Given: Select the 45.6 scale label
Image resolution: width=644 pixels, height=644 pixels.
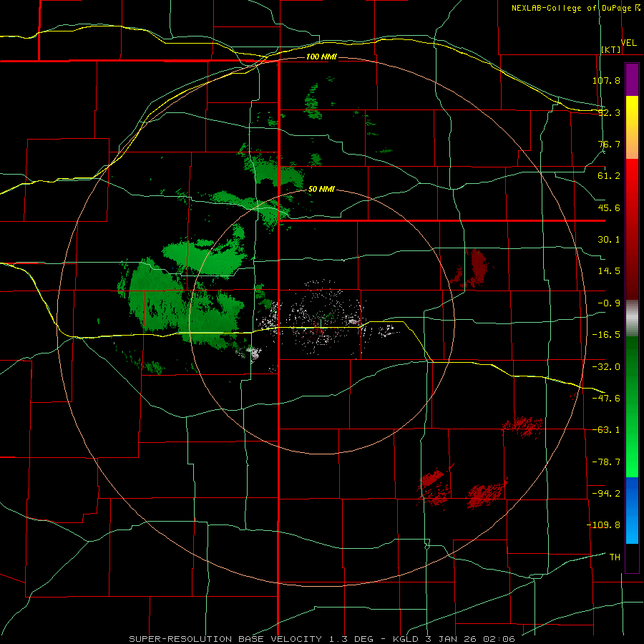Looking at the screenshot, I should 609,208.
